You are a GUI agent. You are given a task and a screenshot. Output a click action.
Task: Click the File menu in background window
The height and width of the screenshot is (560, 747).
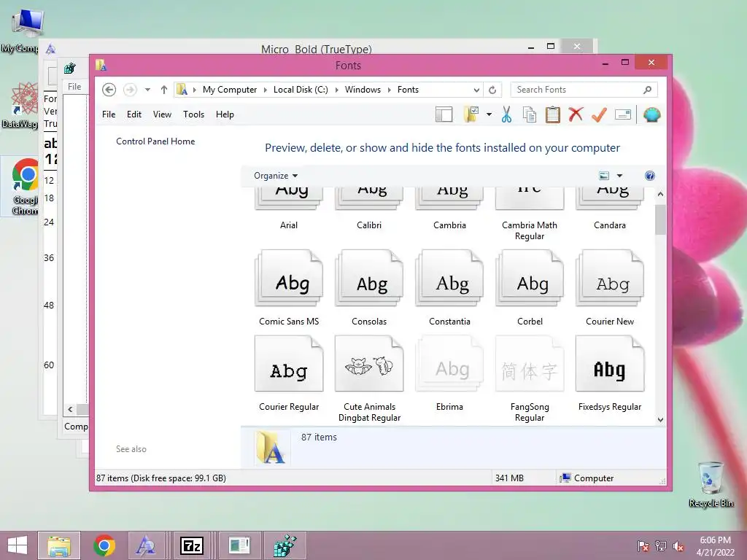pos(74,87)
